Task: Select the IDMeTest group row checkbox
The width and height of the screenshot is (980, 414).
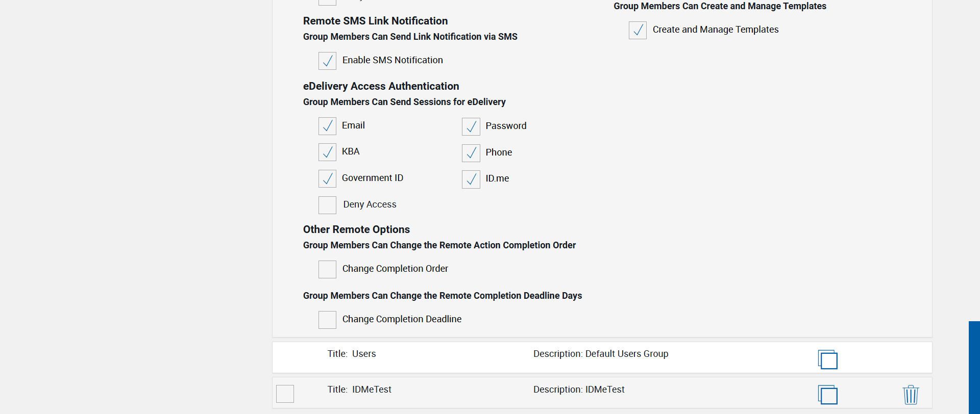Action: [x=285, y=394]
